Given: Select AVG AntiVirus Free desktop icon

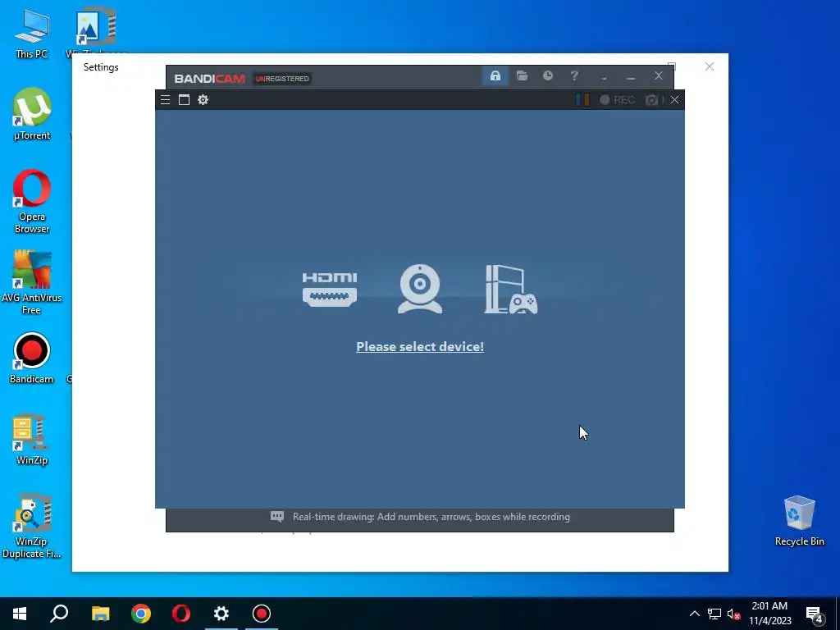Looking at the screenshot, I should click(x=32, y=282).
